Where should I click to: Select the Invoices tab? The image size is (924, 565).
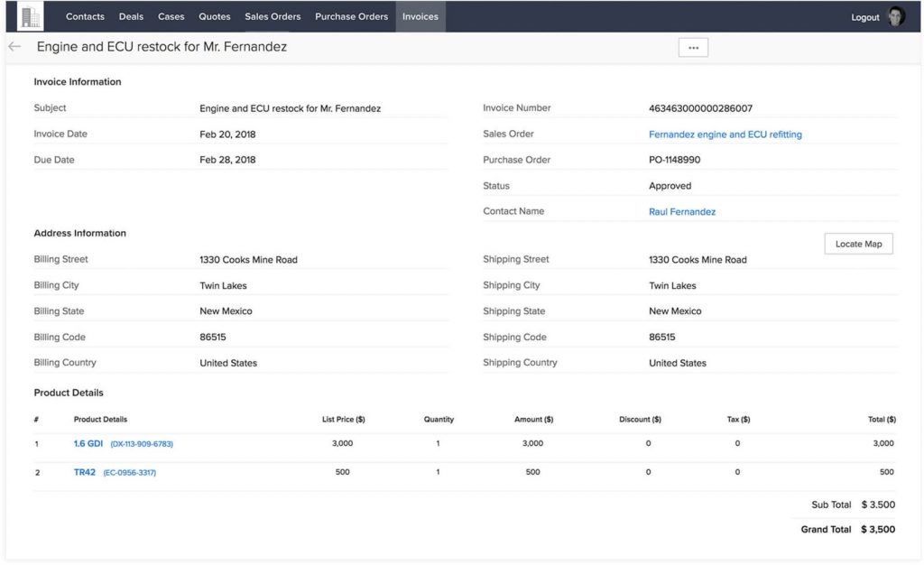pyautogui.click(x=420, y=16)
